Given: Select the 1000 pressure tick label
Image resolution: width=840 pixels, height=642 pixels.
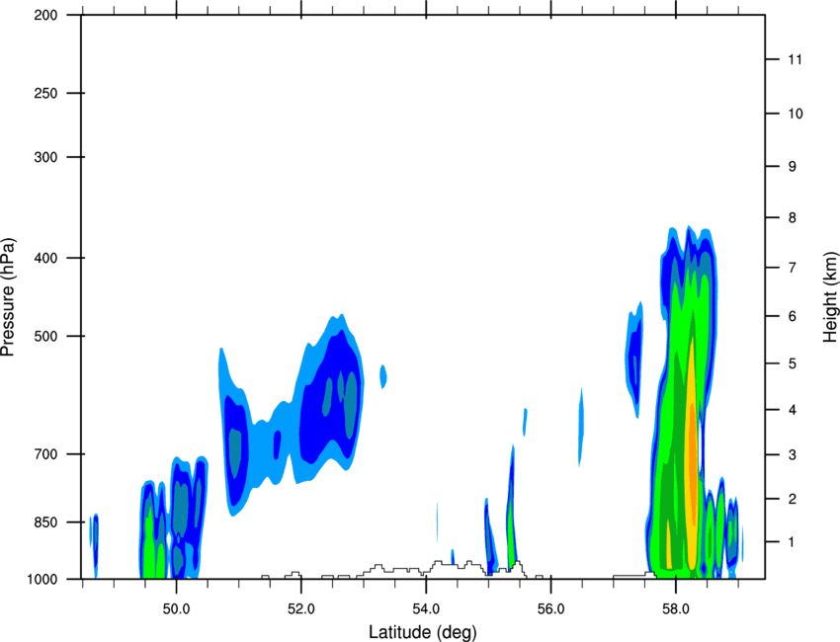Looking at the screenshot, I should click(42, 579).
